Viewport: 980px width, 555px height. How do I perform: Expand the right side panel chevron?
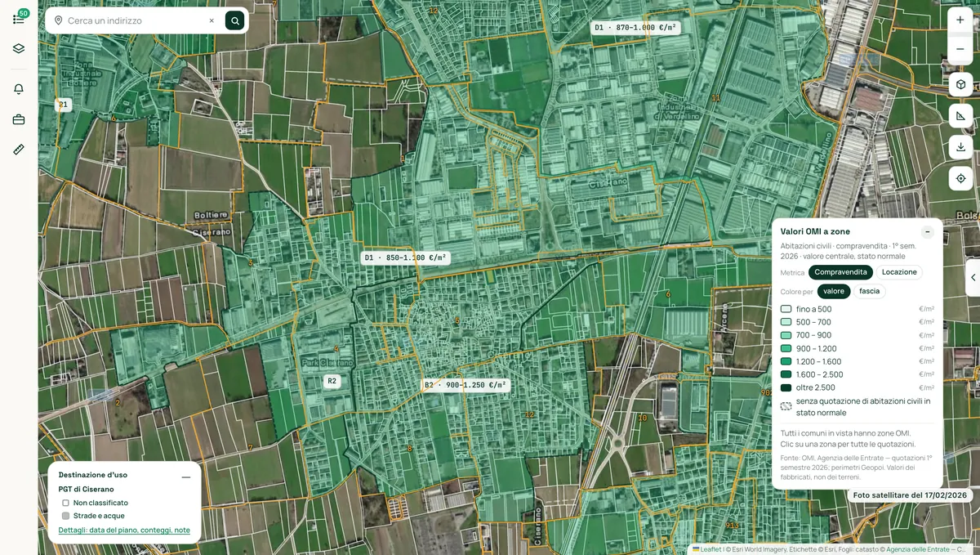pyautogui.click(x=973, y=278)
